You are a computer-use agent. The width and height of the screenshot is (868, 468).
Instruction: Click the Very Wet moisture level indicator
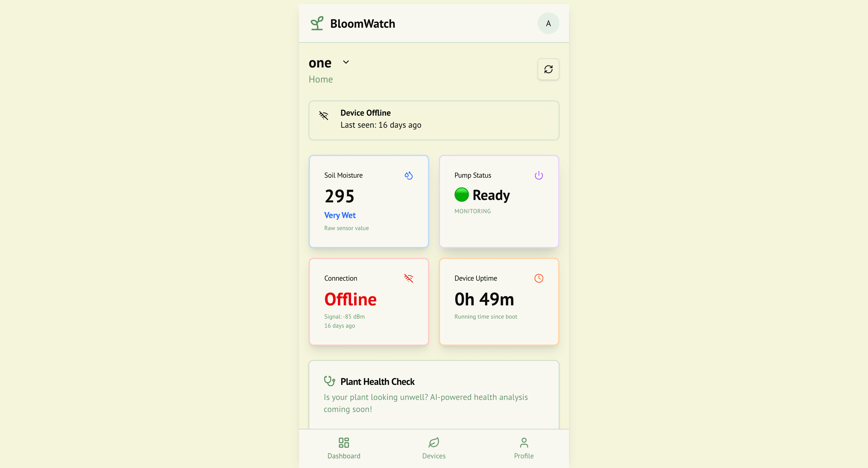click(340, 215)
